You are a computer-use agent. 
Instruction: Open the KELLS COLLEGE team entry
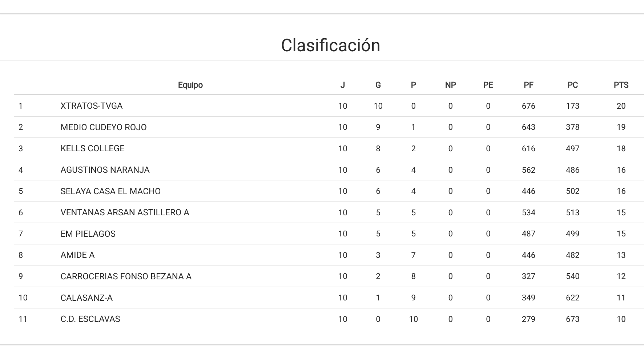(92, 148)
